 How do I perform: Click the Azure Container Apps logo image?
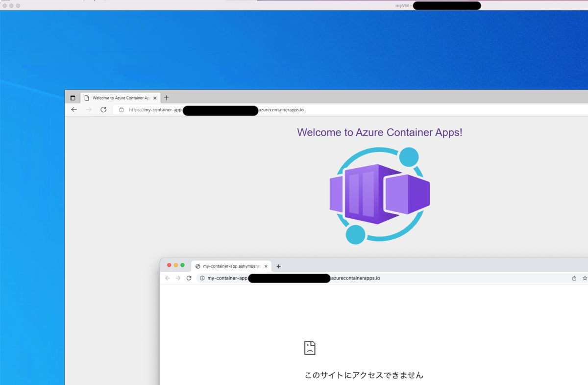pos(380,195)
